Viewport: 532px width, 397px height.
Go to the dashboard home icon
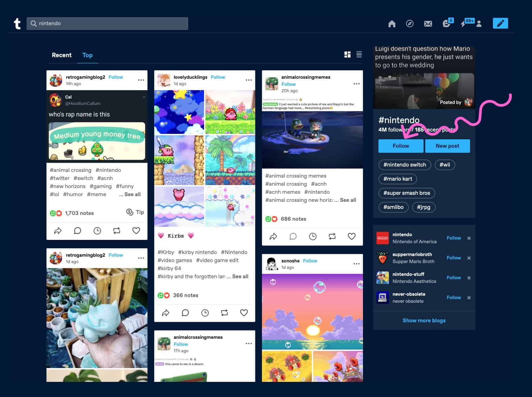point(392,24)
